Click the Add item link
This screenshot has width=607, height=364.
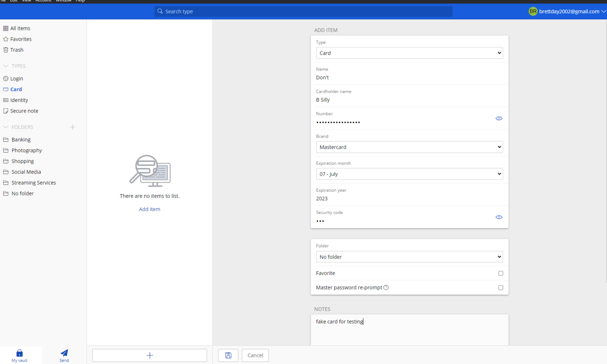(x=149, y=209)
